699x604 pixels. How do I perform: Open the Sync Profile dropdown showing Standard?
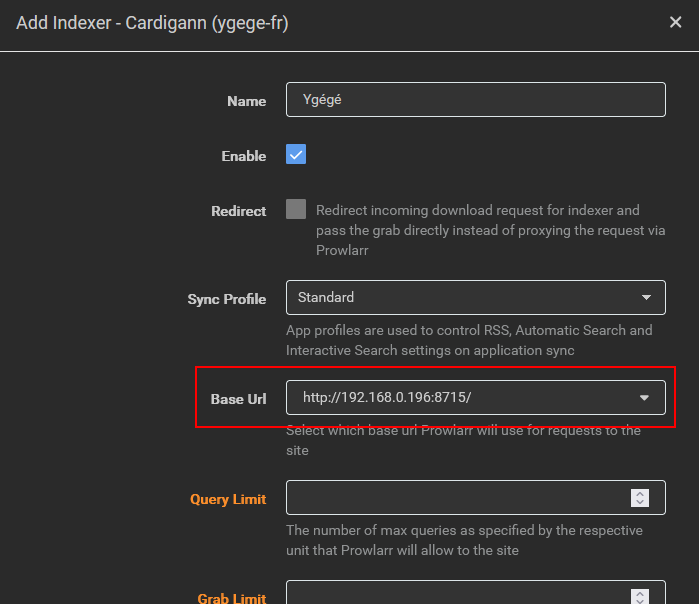[475, 297]
